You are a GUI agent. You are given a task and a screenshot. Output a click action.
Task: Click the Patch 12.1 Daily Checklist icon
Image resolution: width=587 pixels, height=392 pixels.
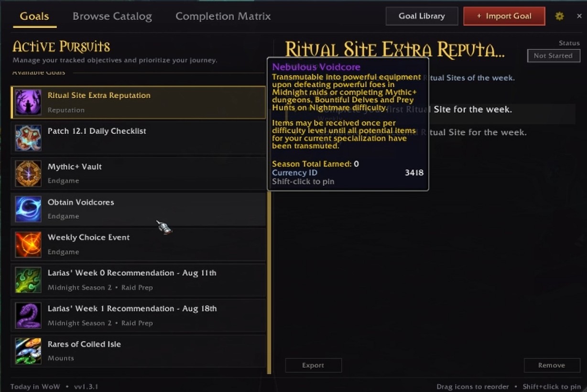[x=28, y=138]
